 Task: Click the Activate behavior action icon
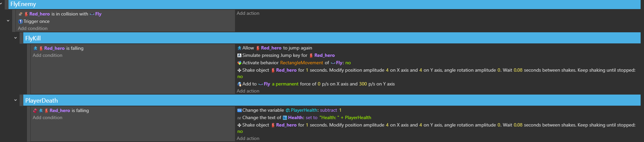(239, 63)
